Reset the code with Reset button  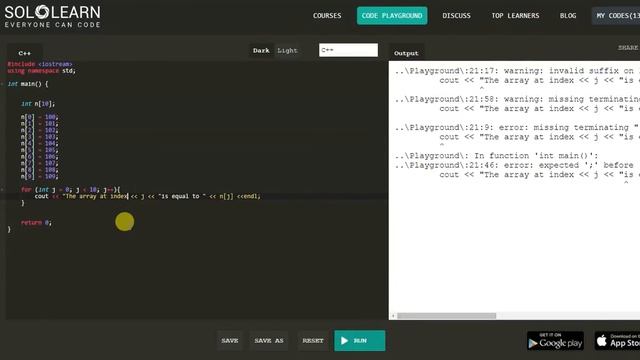click(x=313, y=340)
